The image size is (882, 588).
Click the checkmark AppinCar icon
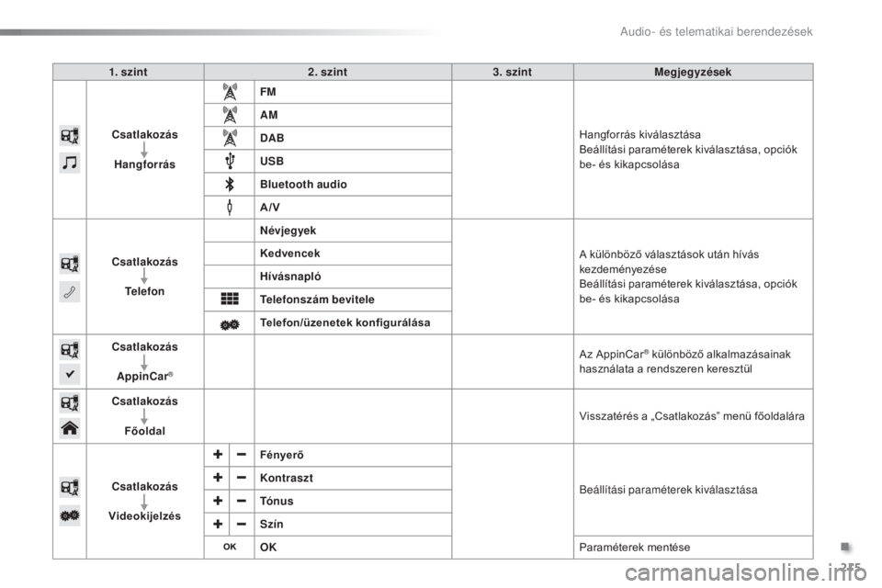pos(70,374)
